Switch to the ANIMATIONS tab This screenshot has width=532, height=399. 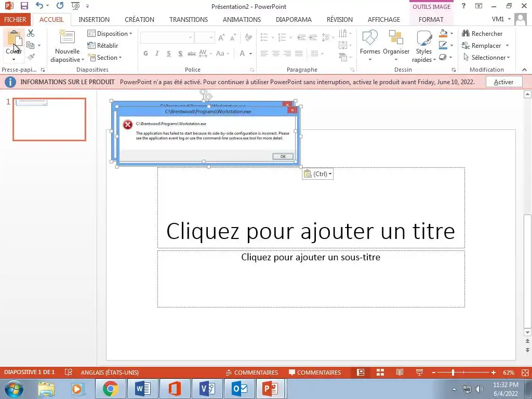point(242,19)
